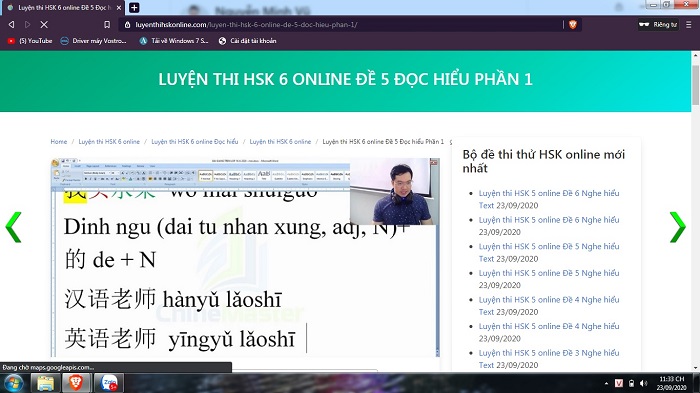Click the battery tray icon
Image resolution: width=700 pixels, height=393 pixels.
coord(631,383)
